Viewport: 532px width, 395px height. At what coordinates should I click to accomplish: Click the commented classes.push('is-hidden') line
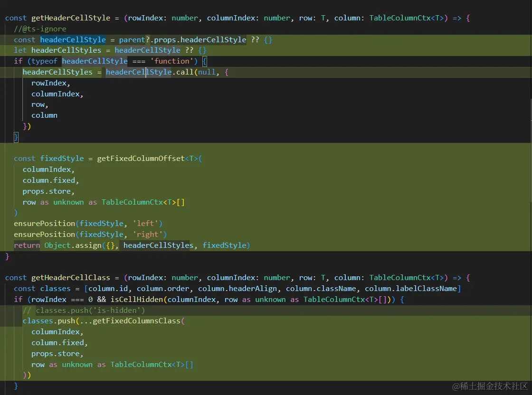click(x=84, y=310)
